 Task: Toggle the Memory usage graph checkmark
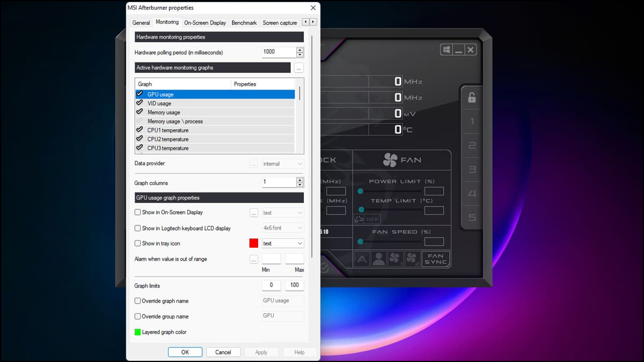point(140,112)
